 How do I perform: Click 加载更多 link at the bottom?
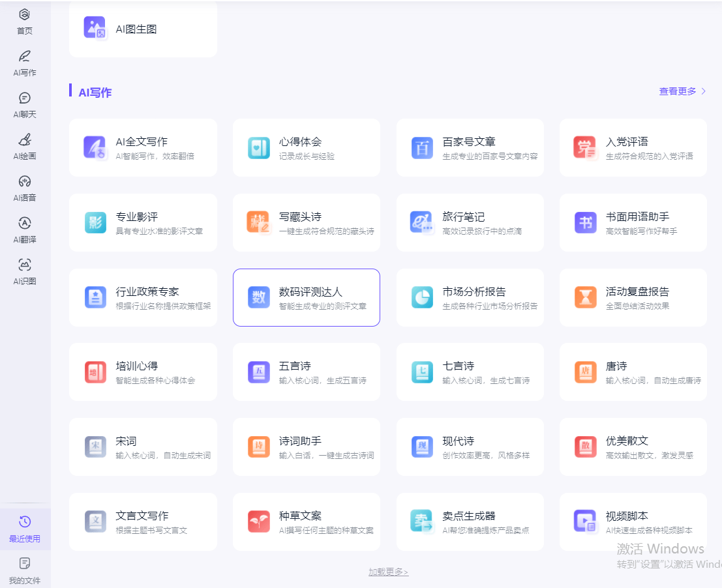[388, 572]
